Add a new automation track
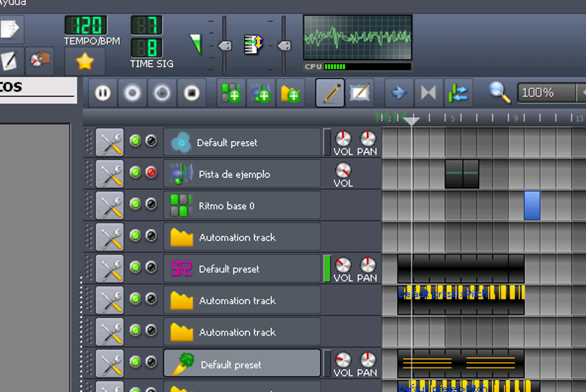This screenshot has height=392, width=586. pos(290,93)
